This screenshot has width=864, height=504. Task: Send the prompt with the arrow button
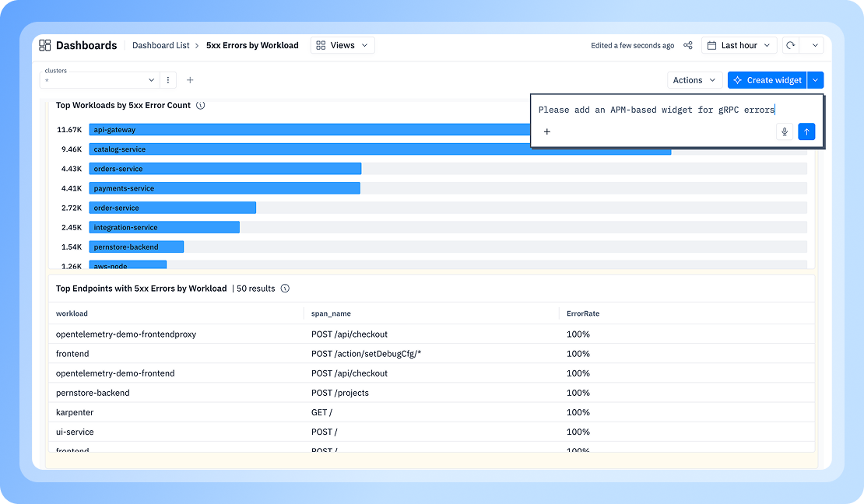806,131
